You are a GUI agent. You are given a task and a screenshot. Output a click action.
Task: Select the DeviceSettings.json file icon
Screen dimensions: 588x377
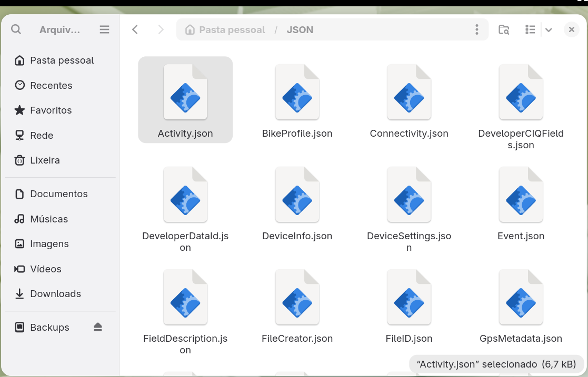point(408,195)
